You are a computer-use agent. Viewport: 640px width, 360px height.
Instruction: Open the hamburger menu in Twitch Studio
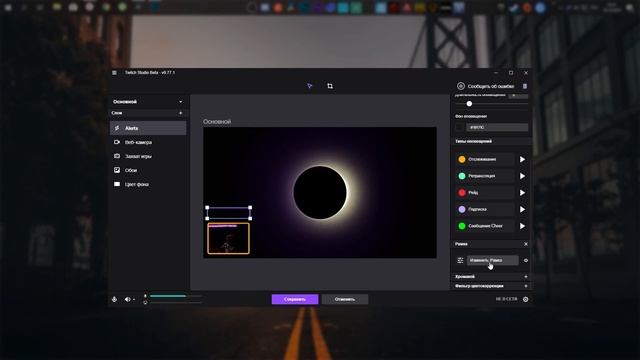pyautogui.click(x=114, y=73)
